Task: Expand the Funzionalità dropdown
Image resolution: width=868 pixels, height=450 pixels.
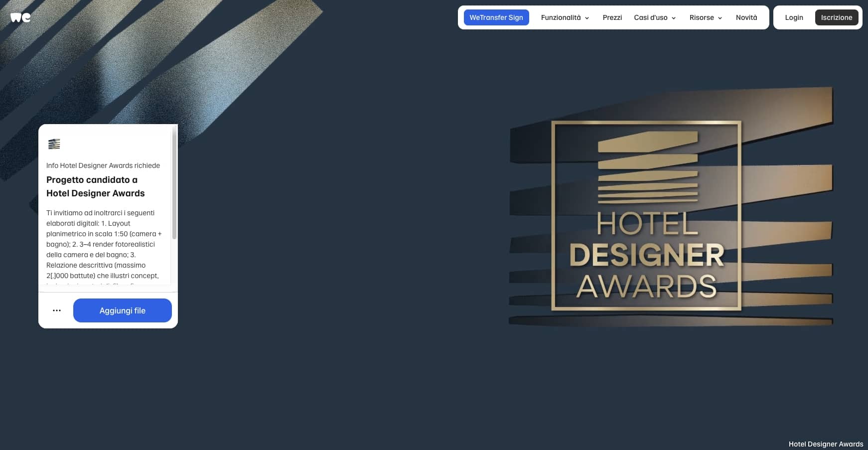Action: click(x=565, y=17)
